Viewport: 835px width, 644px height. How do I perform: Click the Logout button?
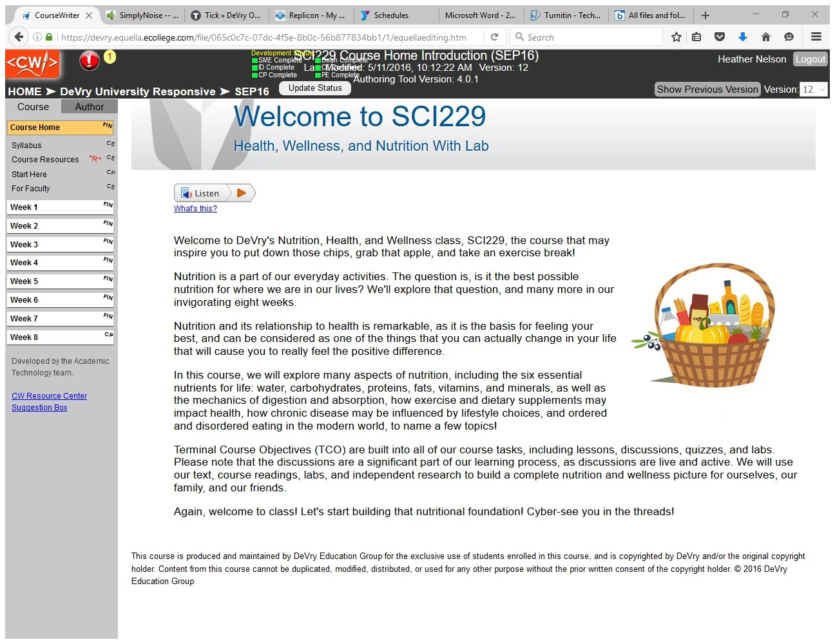point(810,59)
